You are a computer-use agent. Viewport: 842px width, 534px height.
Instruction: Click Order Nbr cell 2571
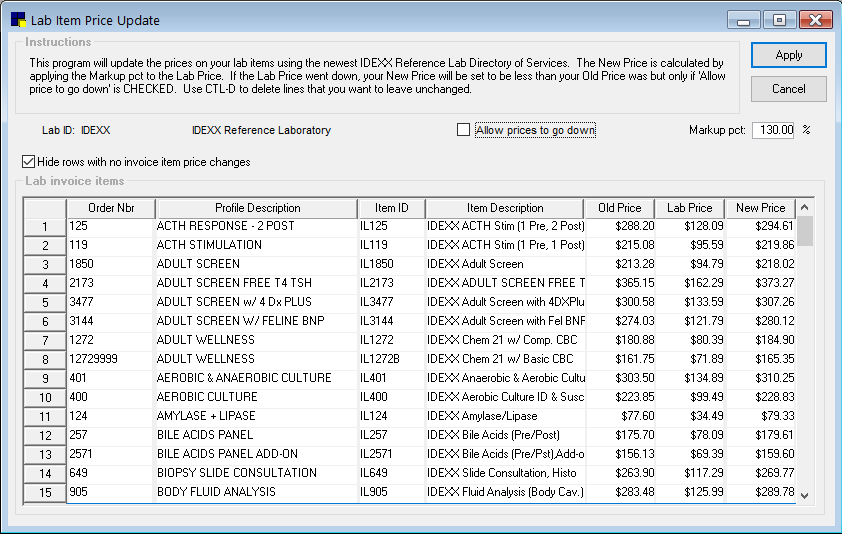(x=111, y=454)
